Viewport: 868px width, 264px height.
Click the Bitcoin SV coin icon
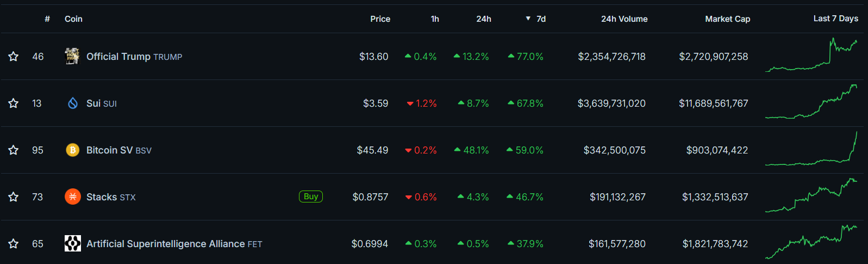(72, 150)
